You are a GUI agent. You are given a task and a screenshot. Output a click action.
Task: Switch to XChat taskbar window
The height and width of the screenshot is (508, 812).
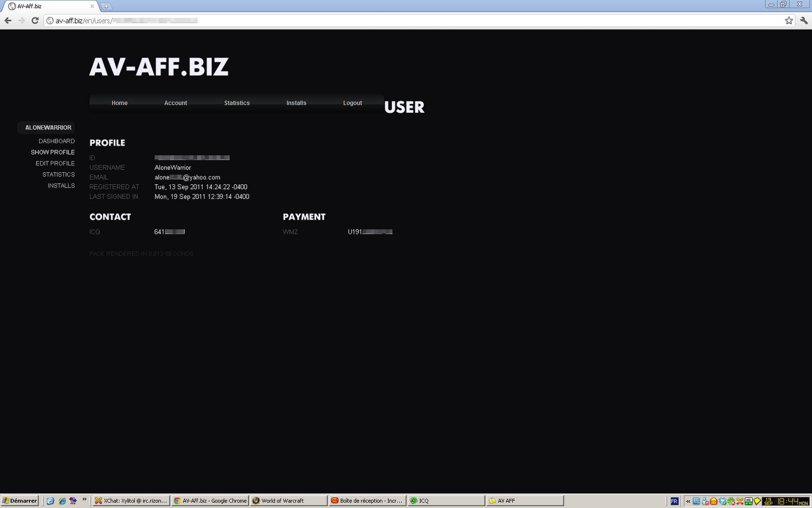point(130,501)
